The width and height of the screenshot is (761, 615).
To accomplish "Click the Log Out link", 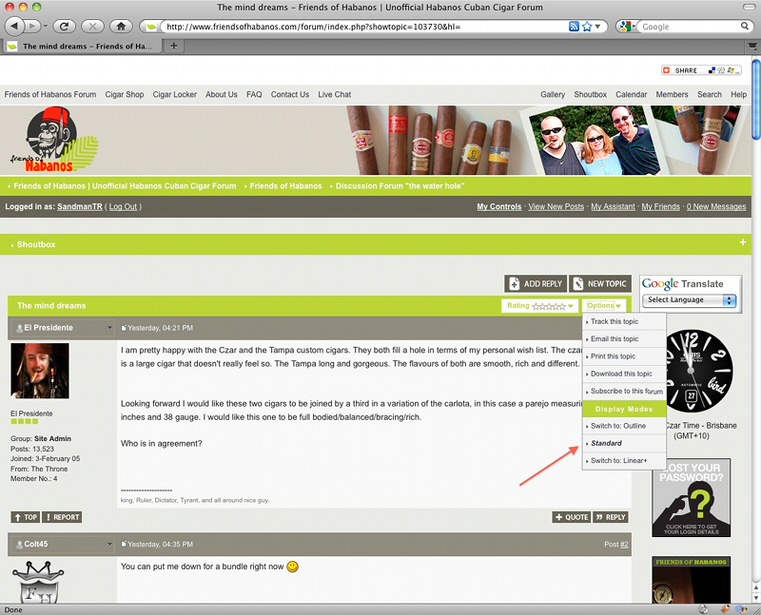I will click(123, 207).
